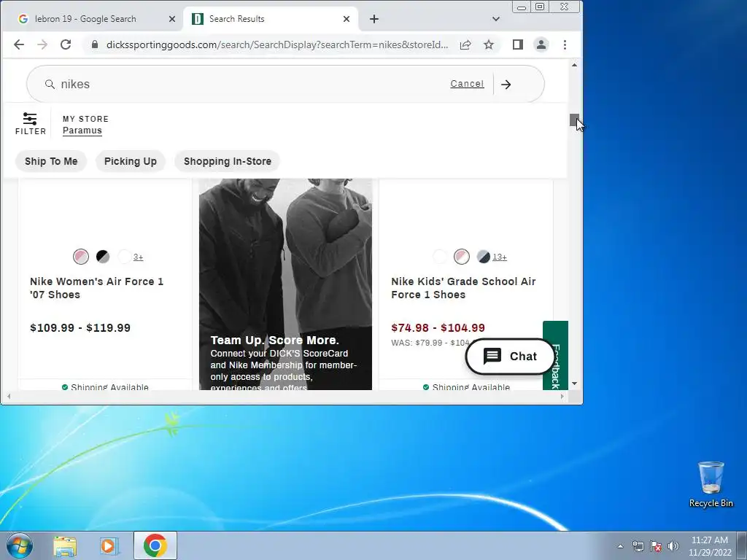This screenshot has height=560, width=747.
Task: Open Chrome profile menu
Action: (541, 44)
